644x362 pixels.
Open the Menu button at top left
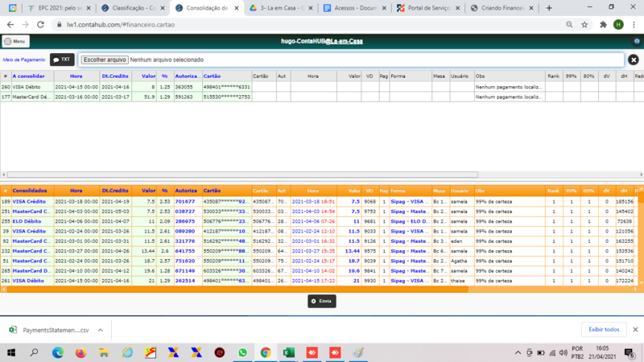click(x=15, y=41)
